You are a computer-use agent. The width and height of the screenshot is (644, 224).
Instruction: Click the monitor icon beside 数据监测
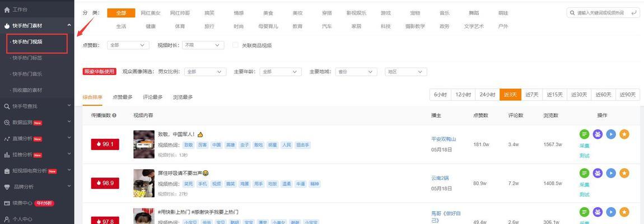pyautogui.click(x=7, y=123)
